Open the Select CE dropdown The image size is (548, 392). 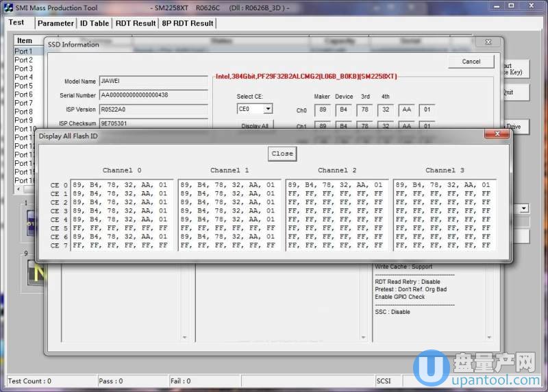[268, 109]
